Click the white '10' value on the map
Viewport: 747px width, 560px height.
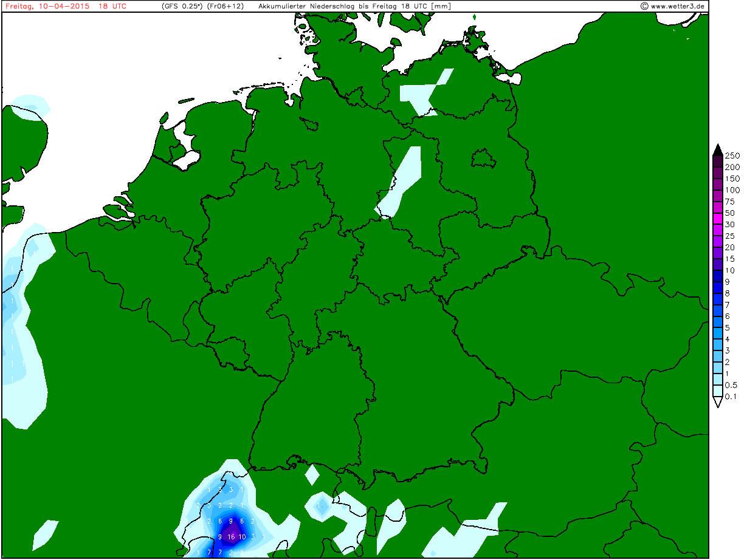[x=242, y=537]
